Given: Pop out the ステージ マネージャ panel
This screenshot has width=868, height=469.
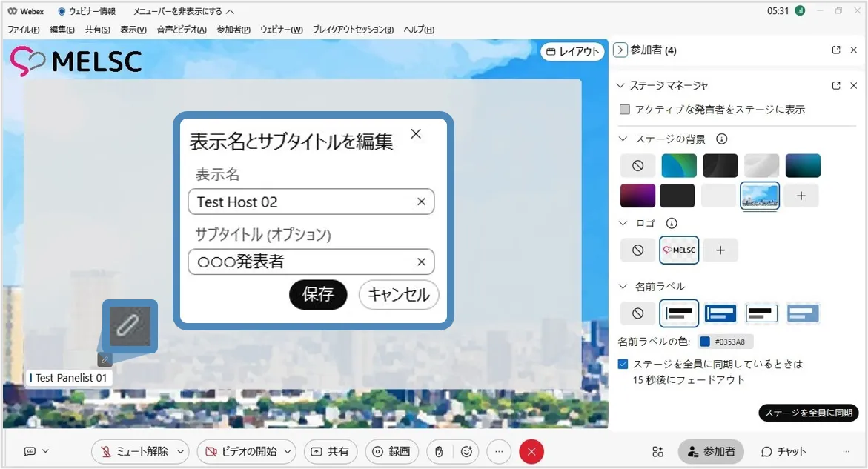Looking at the screenshot, I should click(836, 85).
